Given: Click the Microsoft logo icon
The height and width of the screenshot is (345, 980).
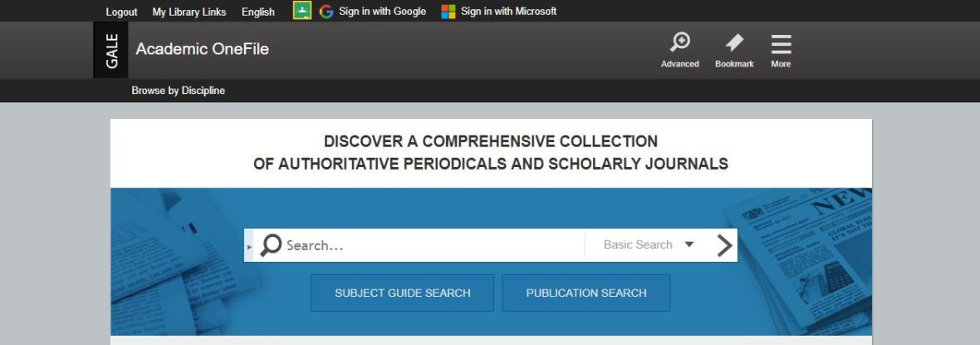Looking at the screenshot, I should point(448,12).
